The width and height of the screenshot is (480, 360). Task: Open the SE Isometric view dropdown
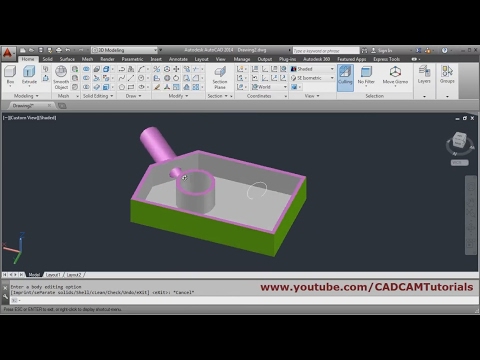(312, 78)
